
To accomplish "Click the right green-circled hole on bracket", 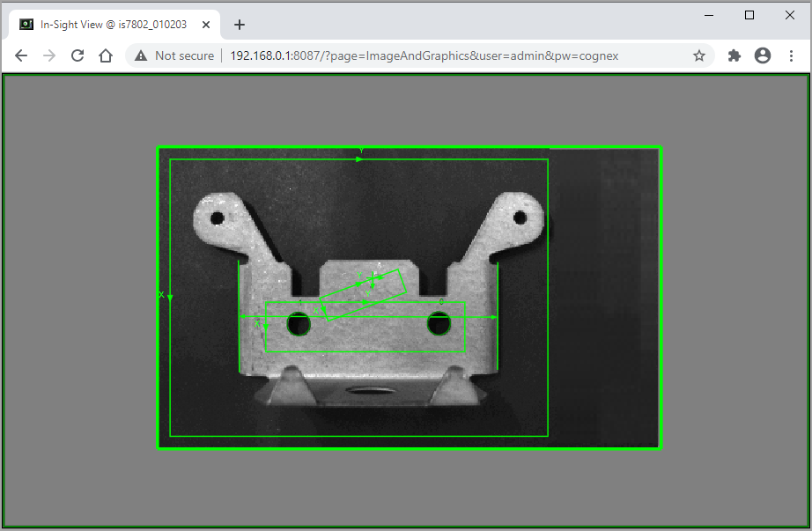I will click(439, 324).
